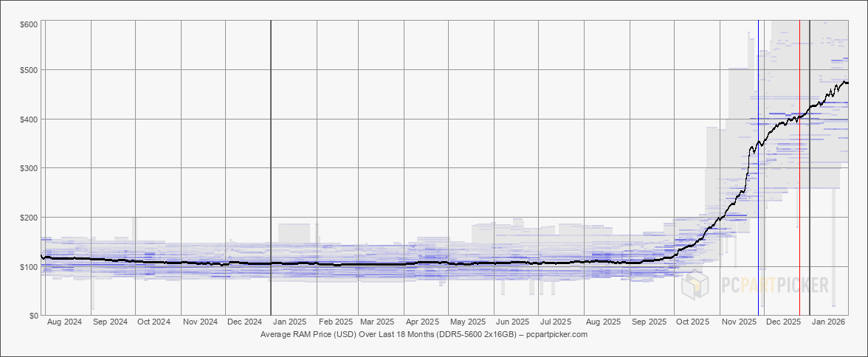Click the Dec 2024 x-axis label

pyautogui.click(x=244, y=322)
